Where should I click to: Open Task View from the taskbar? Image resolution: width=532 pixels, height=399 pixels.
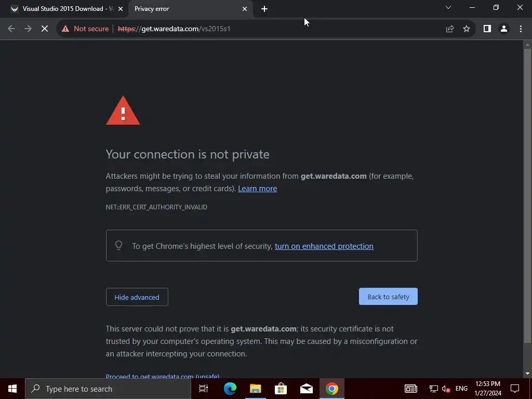click(204, 389)
